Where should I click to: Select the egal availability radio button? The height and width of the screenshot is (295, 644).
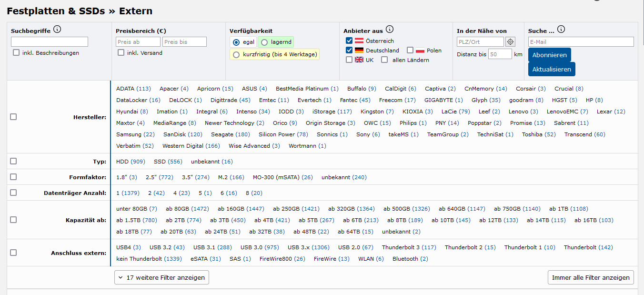pyautogui.click(x=236, y=42)
